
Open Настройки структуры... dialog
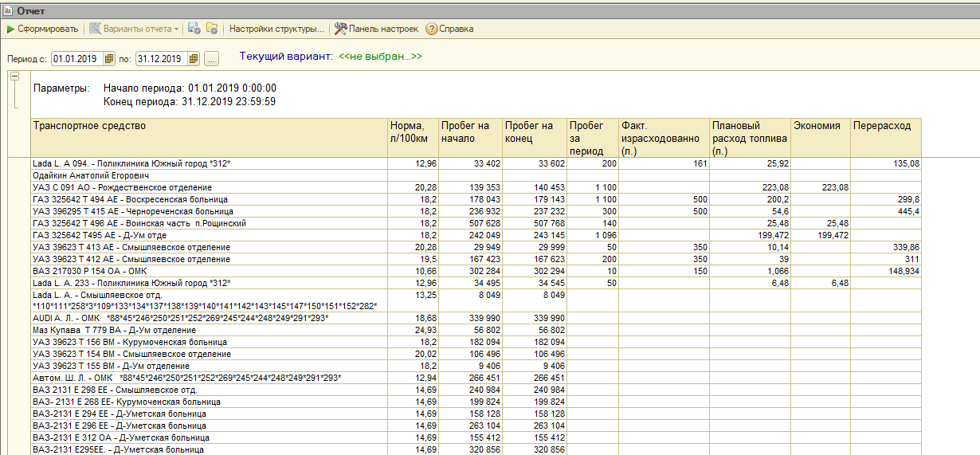[x=276, y=29]
